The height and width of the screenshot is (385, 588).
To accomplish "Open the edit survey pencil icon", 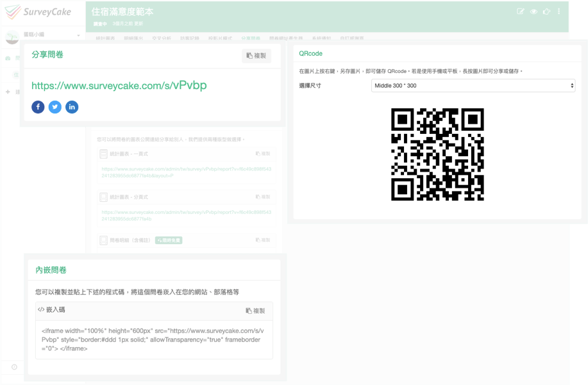I will [520, 12].
